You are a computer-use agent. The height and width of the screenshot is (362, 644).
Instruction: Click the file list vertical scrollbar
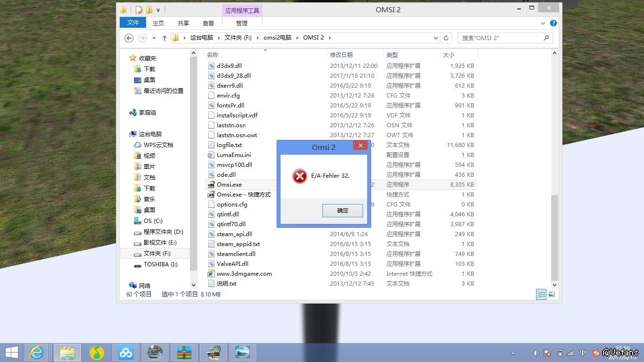[x=554, y=237]
